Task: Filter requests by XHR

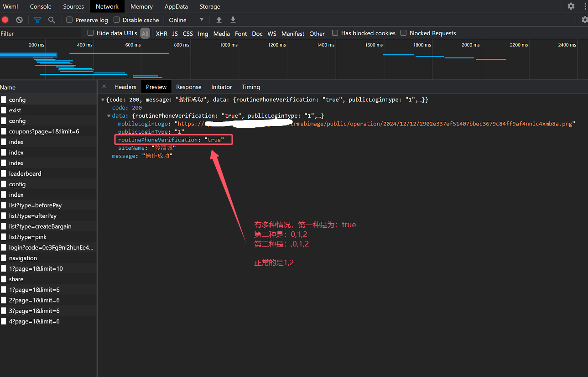Action: (x=161, y=33)
